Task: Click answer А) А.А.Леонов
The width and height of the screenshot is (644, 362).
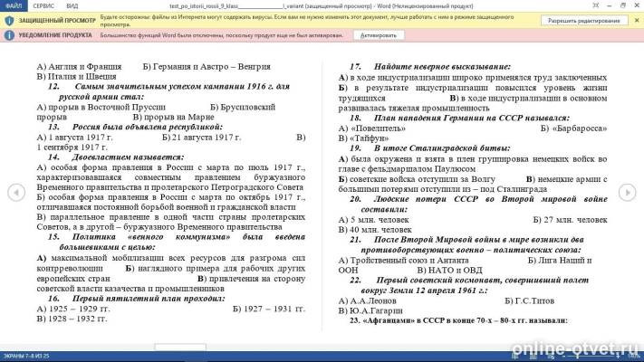Action: (367, 300)
